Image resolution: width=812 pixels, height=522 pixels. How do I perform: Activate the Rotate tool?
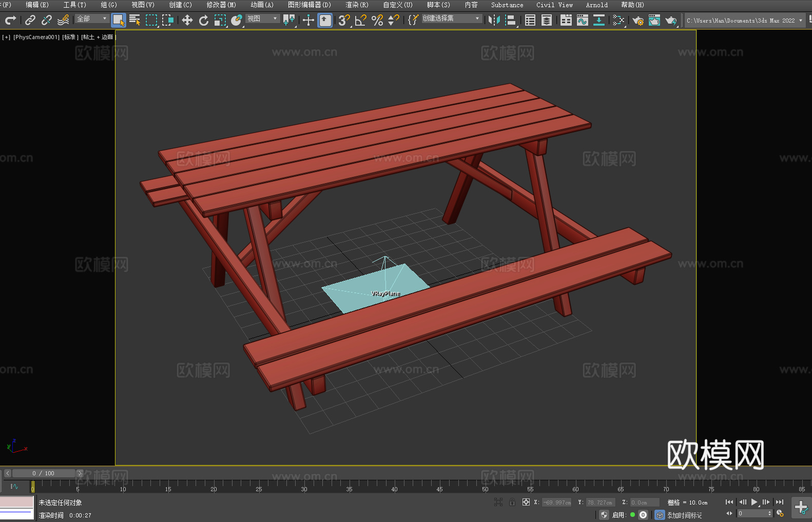pyautogui.click(x=204, y=21)
